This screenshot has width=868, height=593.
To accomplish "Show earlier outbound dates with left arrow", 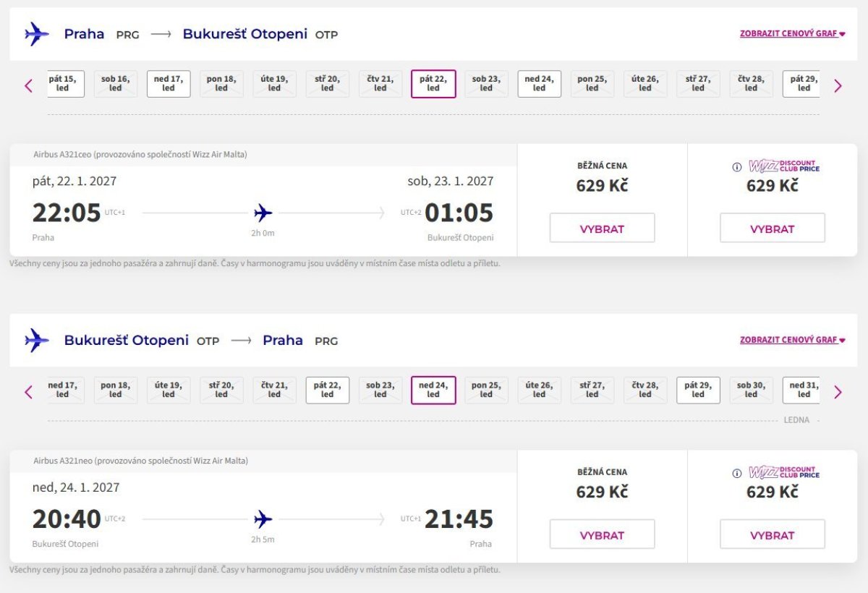I will 29,86.
